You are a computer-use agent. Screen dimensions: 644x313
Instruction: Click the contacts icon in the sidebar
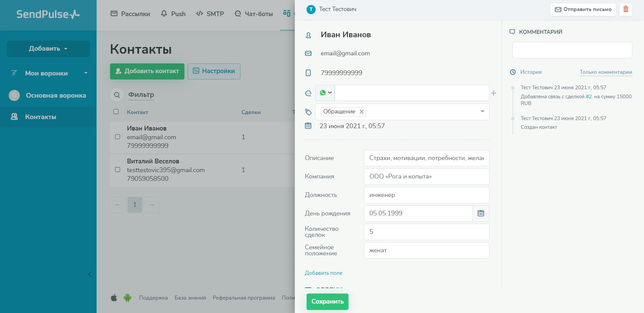point(14,117)
